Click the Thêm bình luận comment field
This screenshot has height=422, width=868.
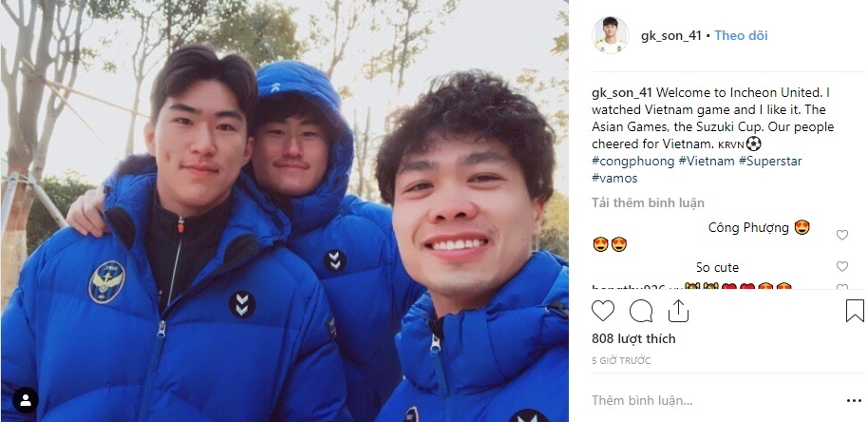[x=714, y=400]
